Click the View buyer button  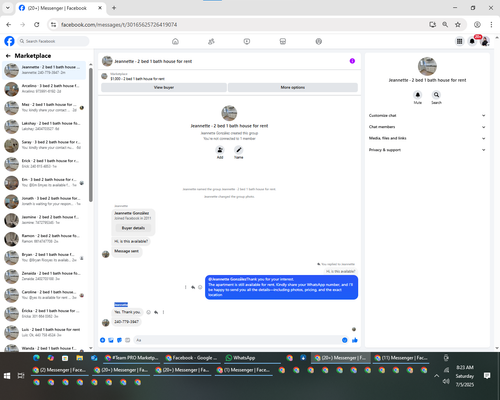[x=164, y=87]
